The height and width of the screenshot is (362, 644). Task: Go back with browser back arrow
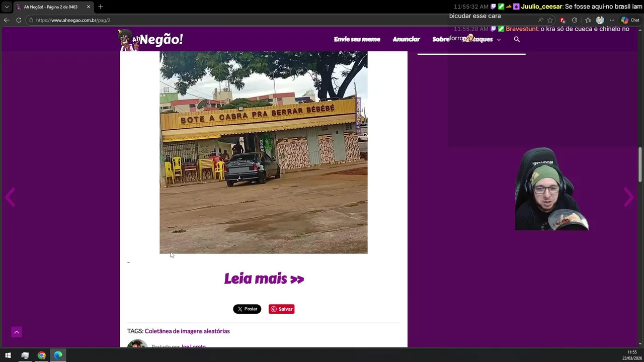[x=6, y=20]
